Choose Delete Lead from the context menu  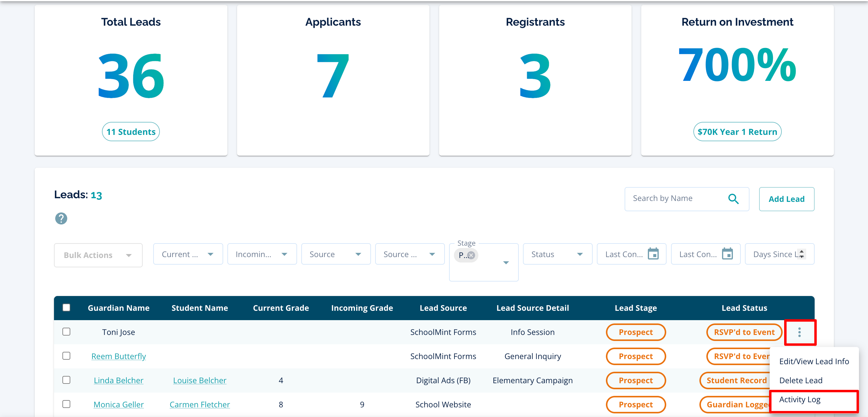coord(801,380)
